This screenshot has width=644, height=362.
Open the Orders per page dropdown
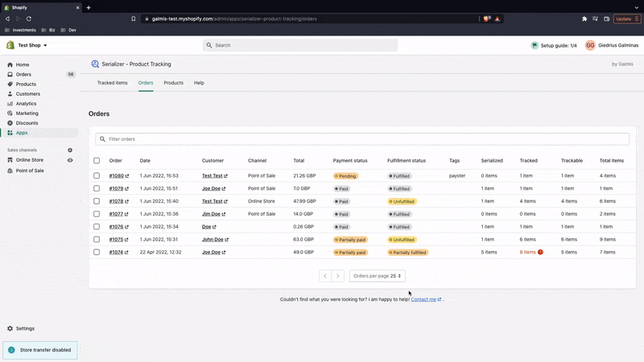point(377,276)
